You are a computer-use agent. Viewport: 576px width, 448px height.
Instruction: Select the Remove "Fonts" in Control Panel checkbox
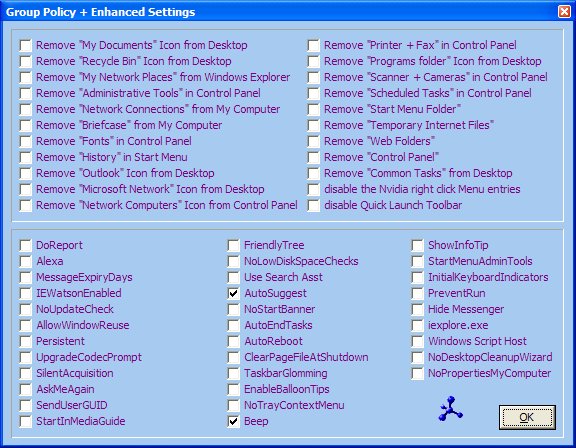pyautogui.click(x=25, y=141)
